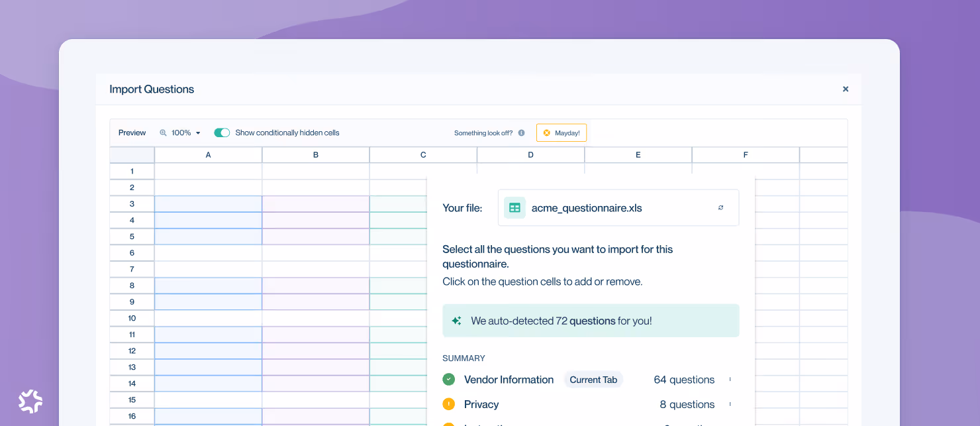Click the purple cell B12
This screenshot has height=426, width=980.
point(316,351)
